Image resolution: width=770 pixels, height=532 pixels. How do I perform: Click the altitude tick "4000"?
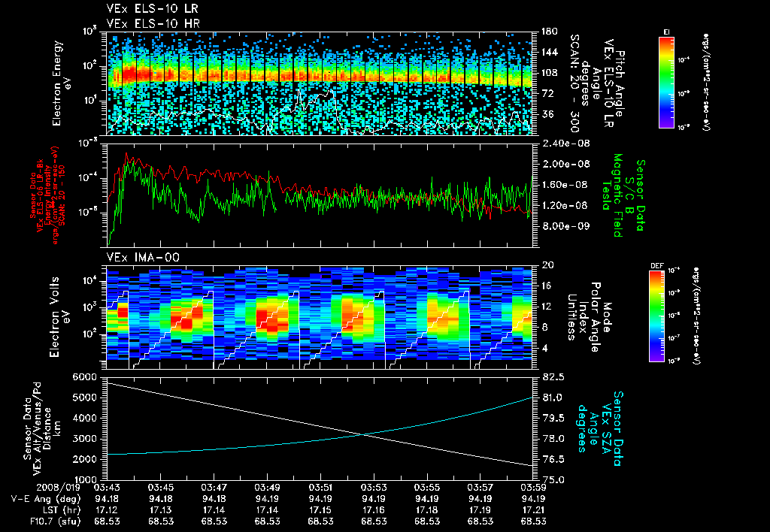click(84, 418)
